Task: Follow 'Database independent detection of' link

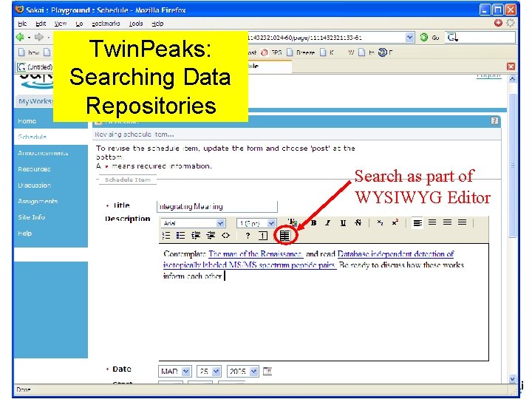Action: tap(395, 253)
